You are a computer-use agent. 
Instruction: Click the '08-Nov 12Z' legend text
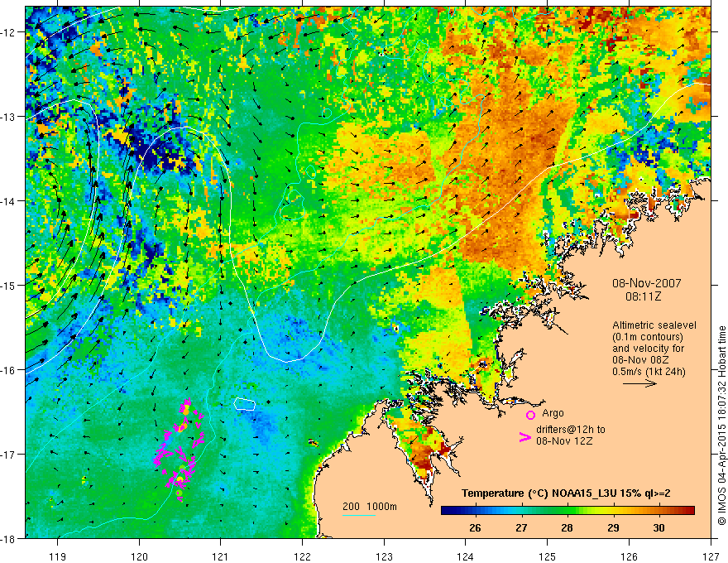point(564,440)
